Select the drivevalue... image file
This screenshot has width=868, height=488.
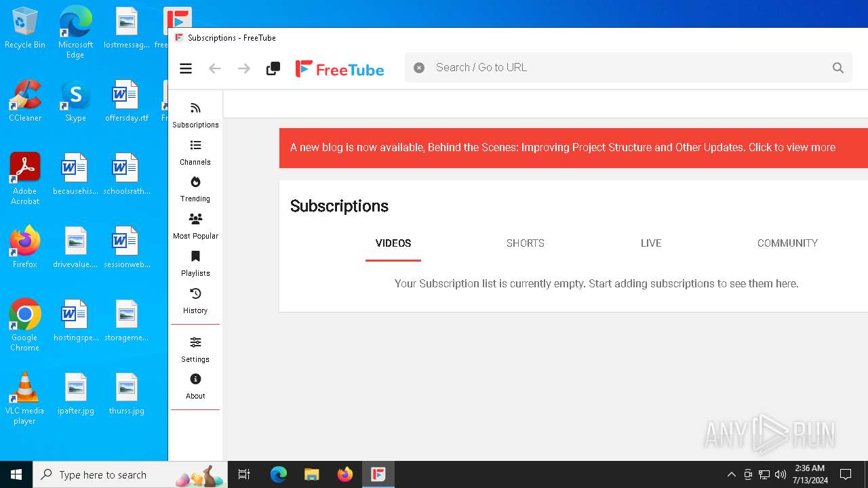click(75, 247)
